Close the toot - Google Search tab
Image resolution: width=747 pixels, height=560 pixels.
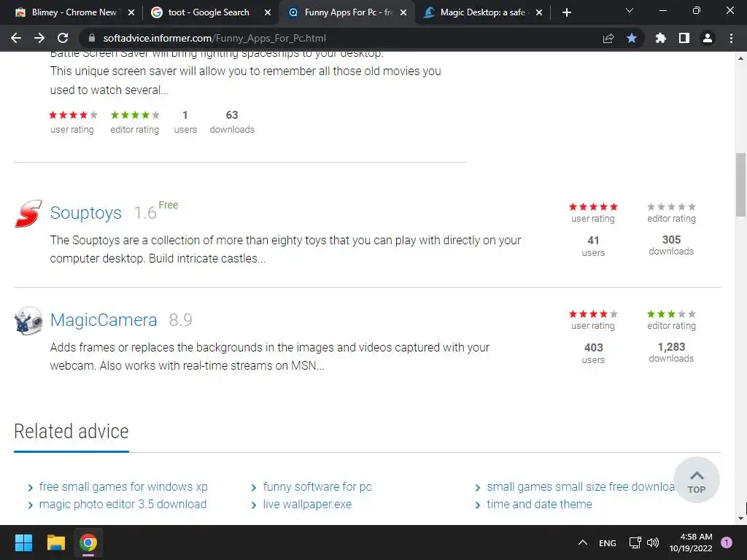268,12
